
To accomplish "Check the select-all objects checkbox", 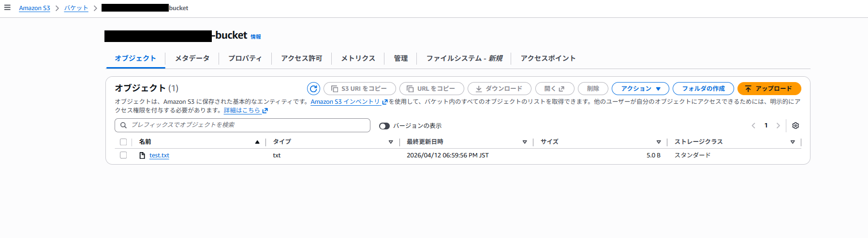I will tap(123, 142).
